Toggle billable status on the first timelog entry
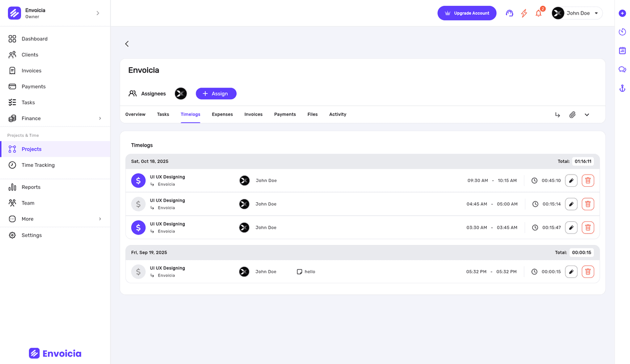The width and height of the screenshot is (630, 364). tap(138, 180)
